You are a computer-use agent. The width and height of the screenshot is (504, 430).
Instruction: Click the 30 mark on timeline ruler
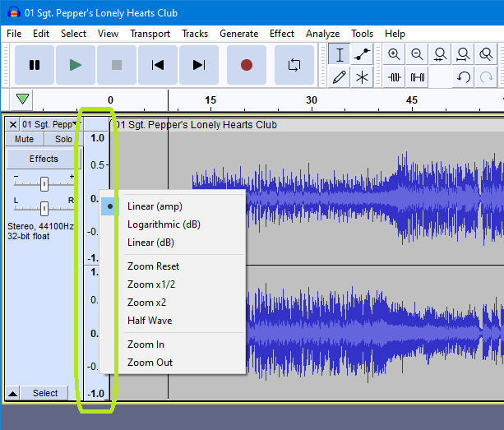[312, 100]
